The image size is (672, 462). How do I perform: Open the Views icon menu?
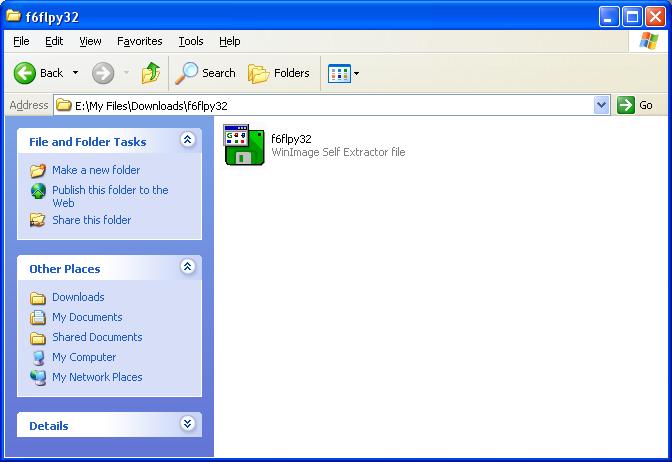344,73
